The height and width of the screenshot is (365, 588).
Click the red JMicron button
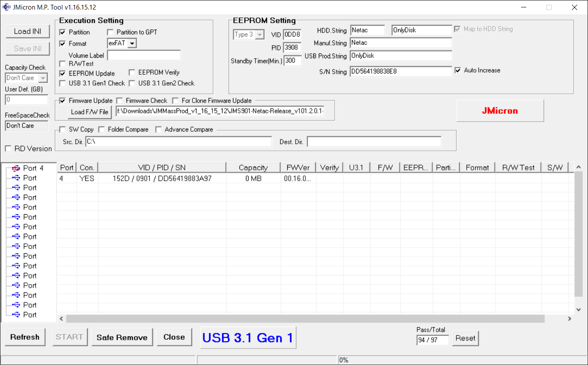coord(500,111)
